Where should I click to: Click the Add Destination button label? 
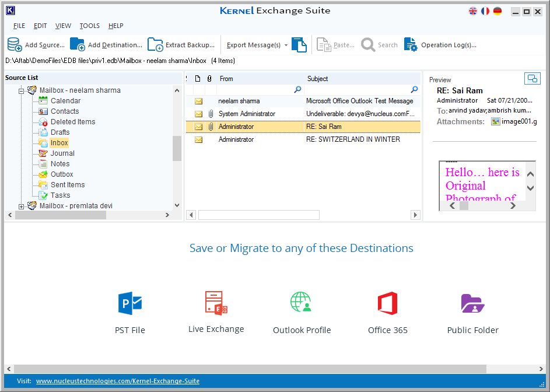pyautogui.click(x=115, y=45)
